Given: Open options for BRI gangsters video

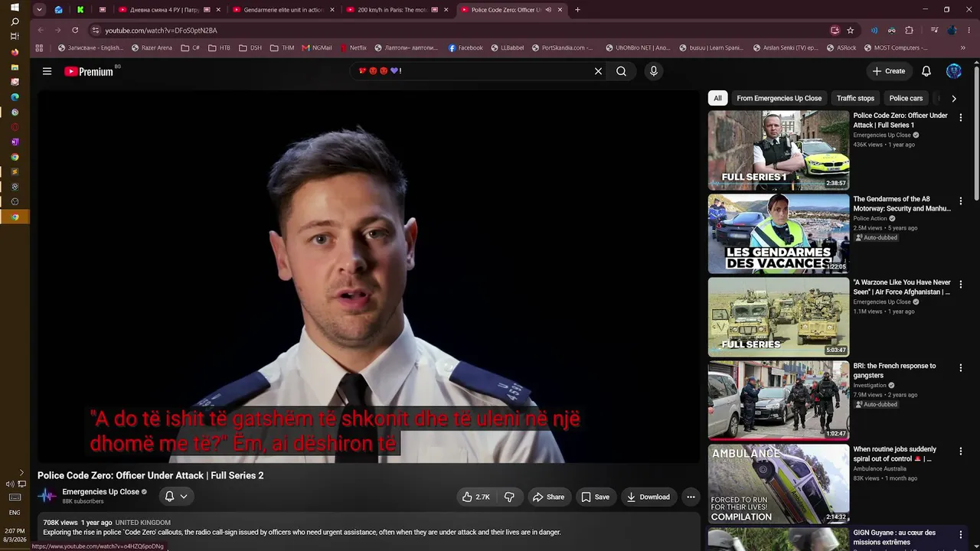Looking at the screenshot, I should (961, 367).
